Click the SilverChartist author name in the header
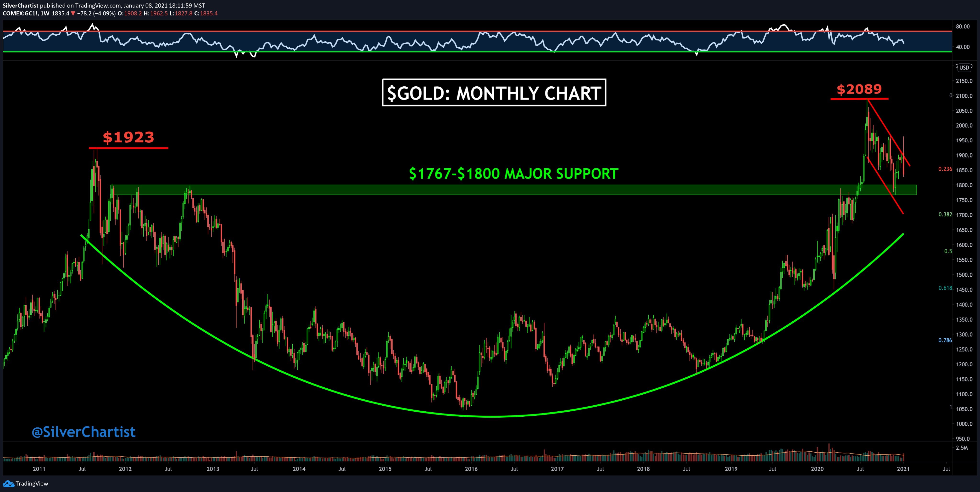The image size is (980, 492). pyautogui.click(x=21, y=5)
